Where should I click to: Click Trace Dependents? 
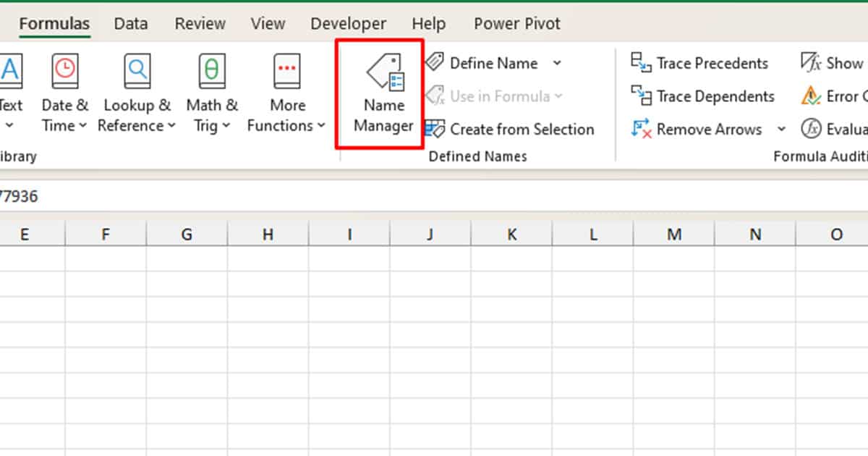(x=702, y=96)
